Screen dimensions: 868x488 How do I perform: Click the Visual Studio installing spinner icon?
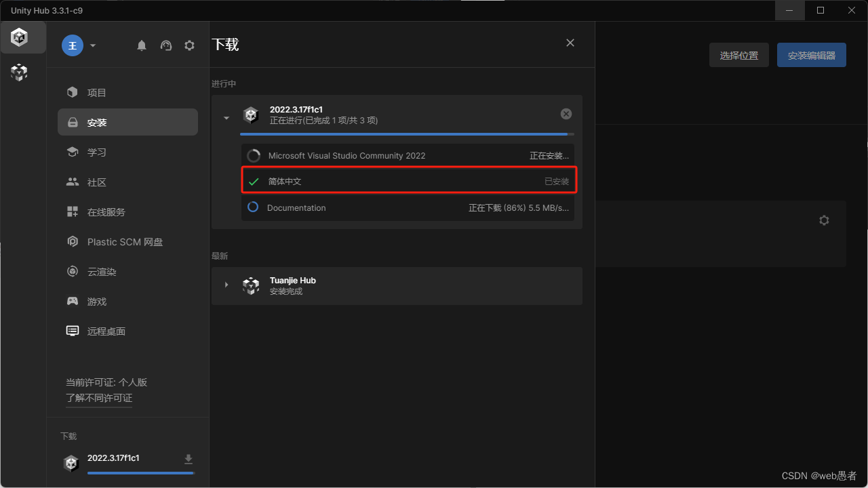(x=254, y=155)
